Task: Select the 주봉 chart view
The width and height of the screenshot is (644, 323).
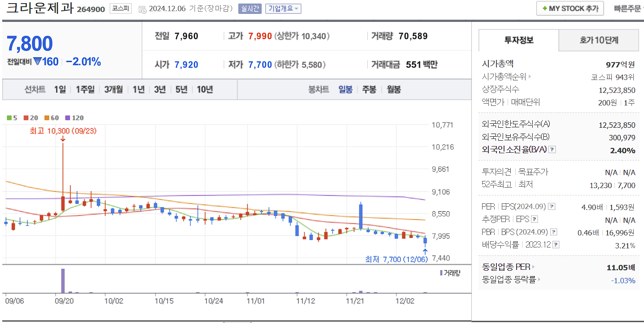Action: coord(369,89)
